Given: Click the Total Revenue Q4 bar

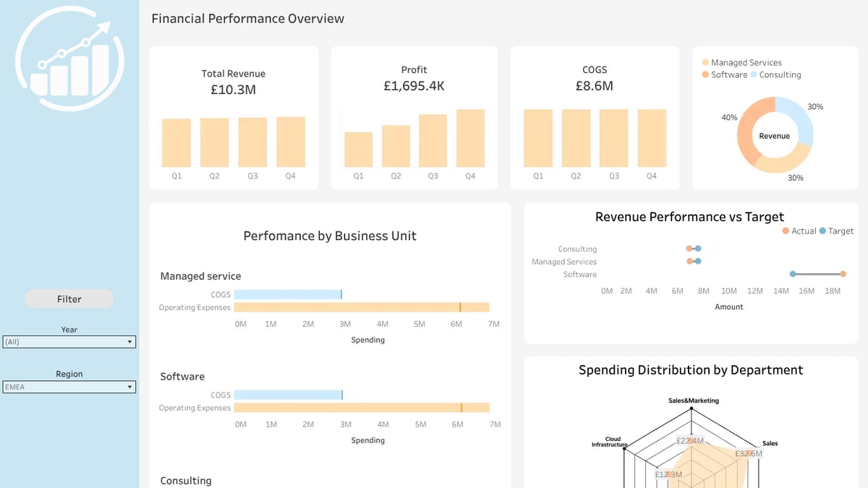Looking at the screenshot, I should tap(291, 142).
